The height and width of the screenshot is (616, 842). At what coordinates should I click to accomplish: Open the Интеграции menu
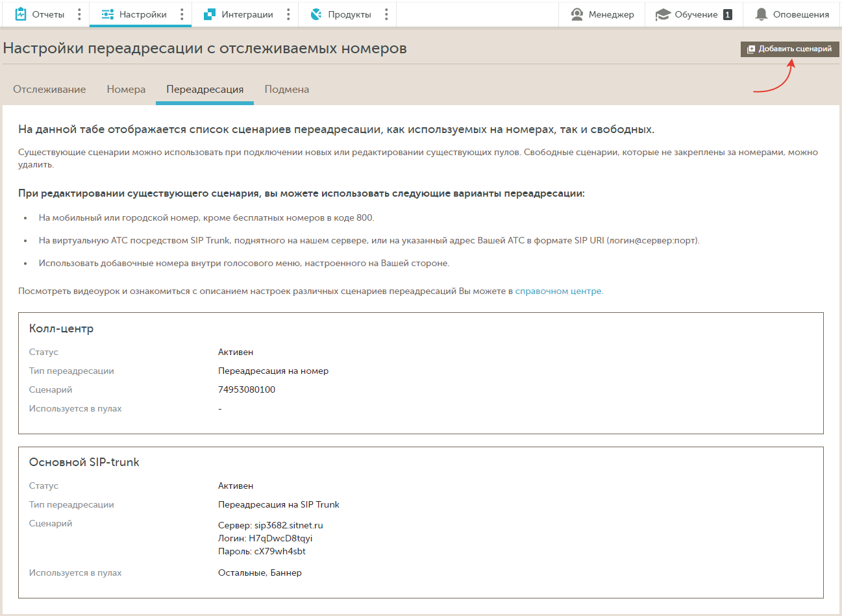(247, 14)
